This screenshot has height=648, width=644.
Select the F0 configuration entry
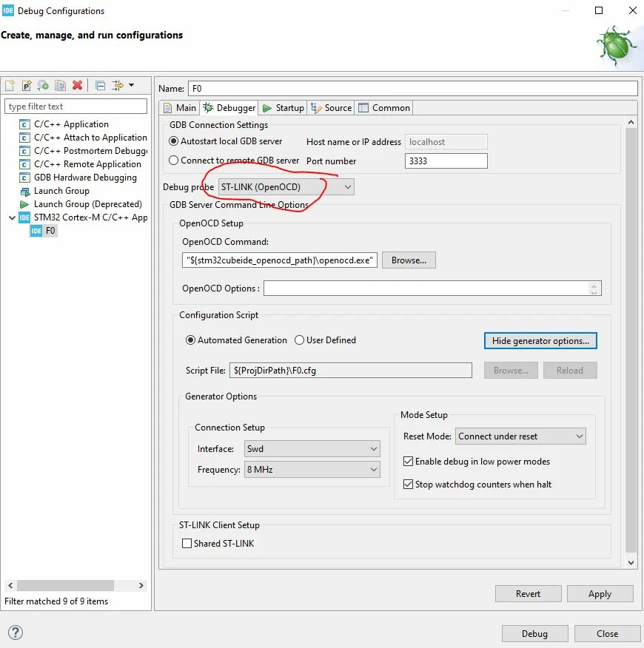click(44, 231)
